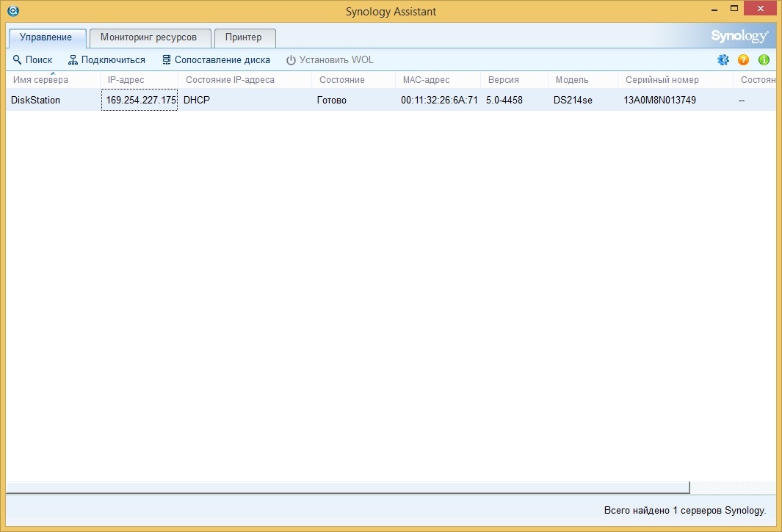Show About info via the green icon
This screenshot has height=532, width=782.
pyautogui.click(x=764, y=60)
